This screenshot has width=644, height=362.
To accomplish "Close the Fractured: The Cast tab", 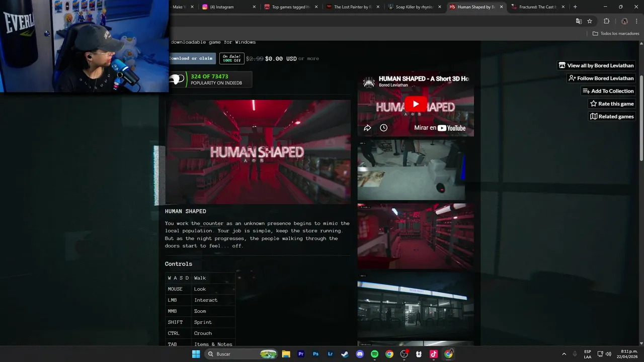I will click(x=563, y=7).
